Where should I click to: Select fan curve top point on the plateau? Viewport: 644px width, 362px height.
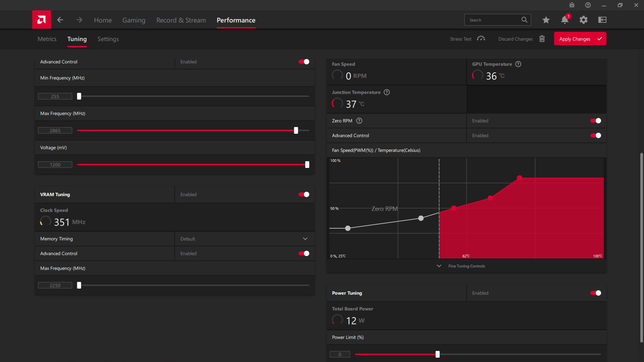point(520,178)
